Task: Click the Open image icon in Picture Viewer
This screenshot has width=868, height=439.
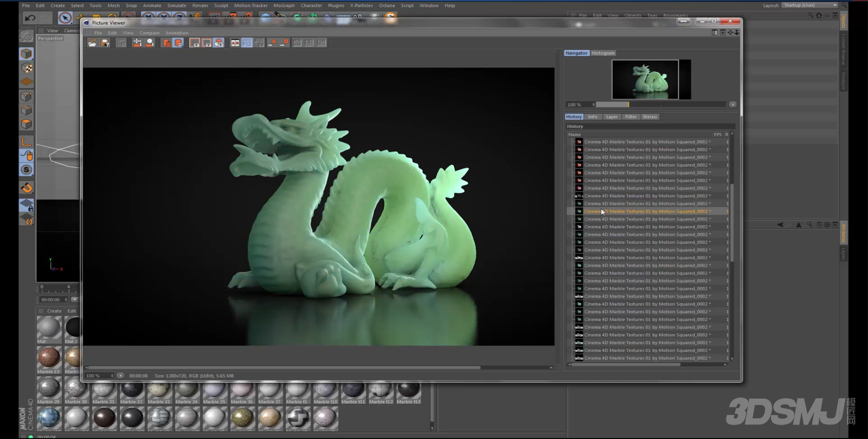Action: point(92,43)
